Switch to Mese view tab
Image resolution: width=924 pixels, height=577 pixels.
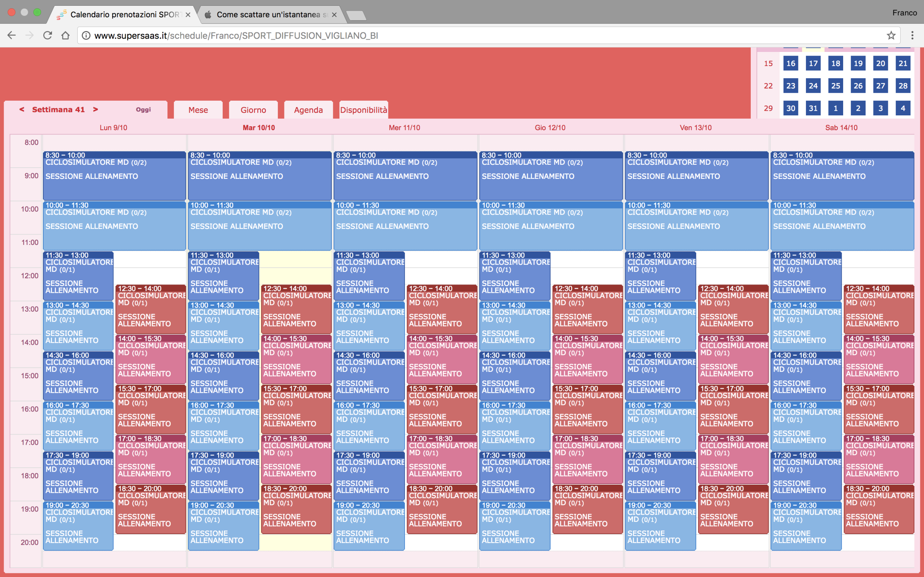point(198,110)
